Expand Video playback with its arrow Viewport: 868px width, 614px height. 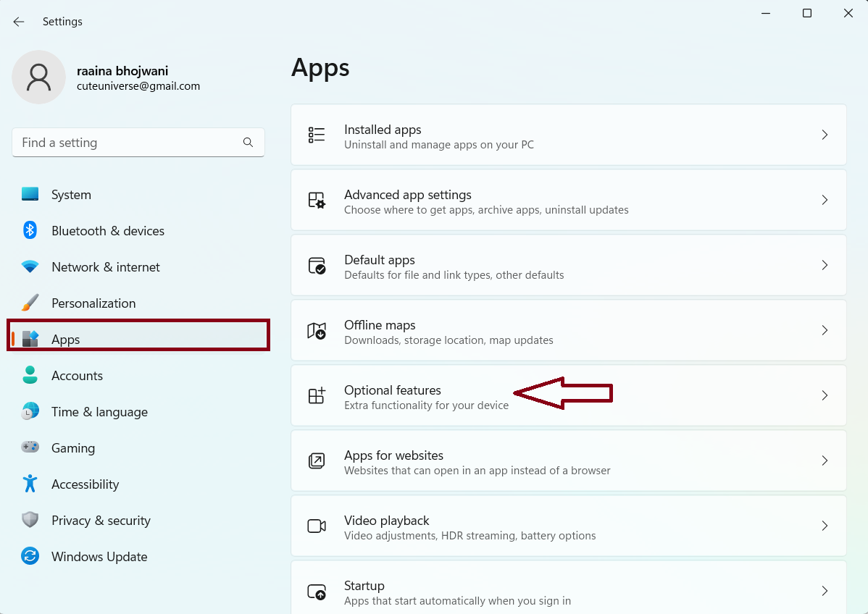coord(825,526)
